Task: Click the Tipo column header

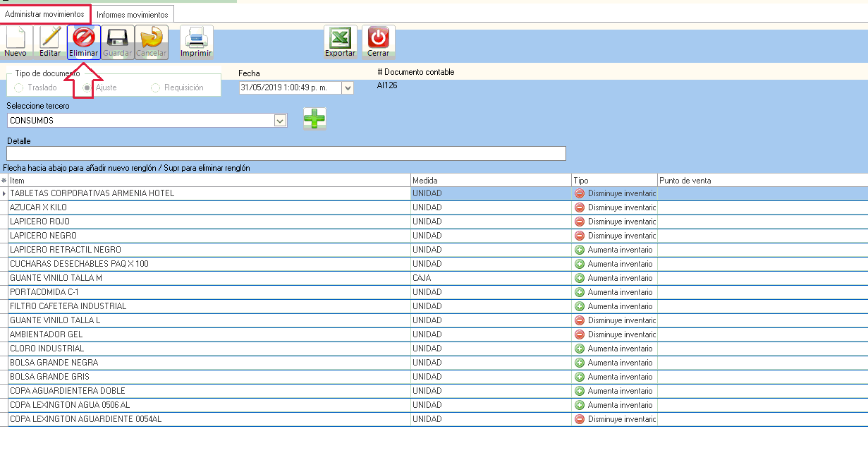Action: pyautogui.click(x=613, y=181)
